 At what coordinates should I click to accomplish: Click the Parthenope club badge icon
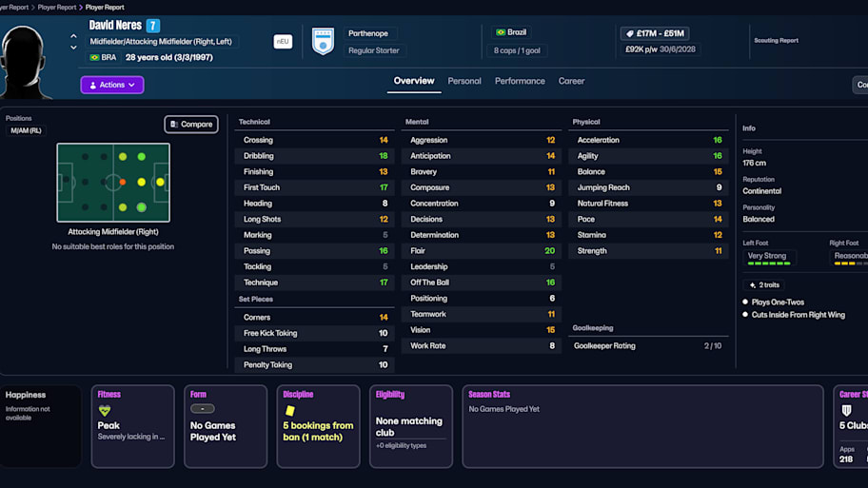(323, 42)
